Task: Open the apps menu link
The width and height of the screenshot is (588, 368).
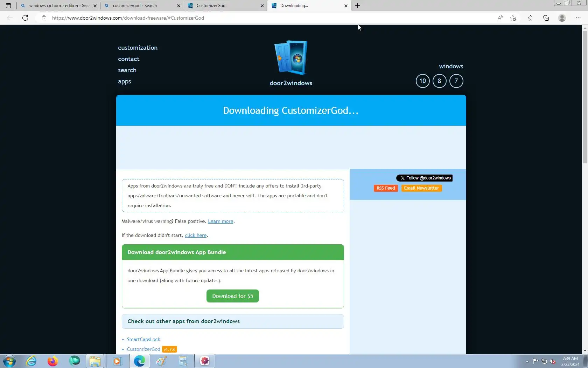Action: tap(124, 81)
